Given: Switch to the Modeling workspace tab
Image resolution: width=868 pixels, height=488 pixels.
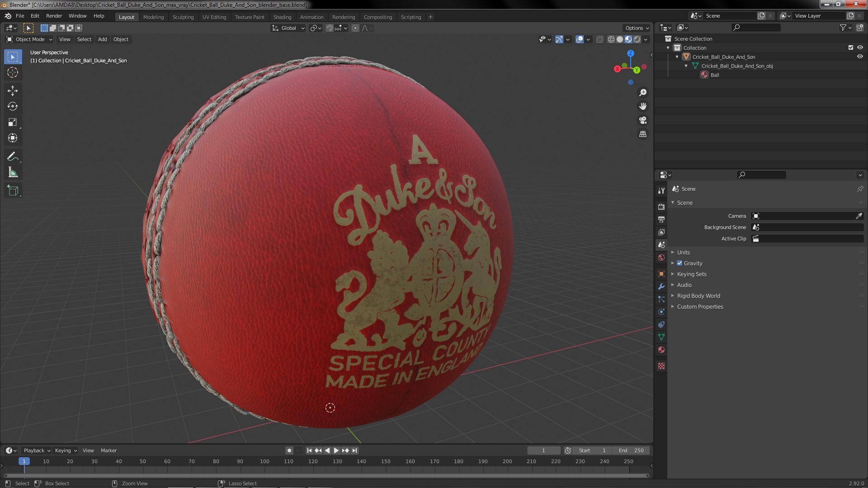Looking at the screenshot, I should point(153,17).
